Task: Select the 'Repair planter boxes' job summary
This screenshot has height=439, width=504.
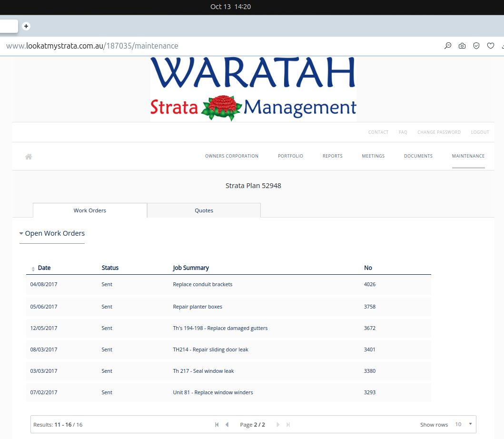Action: (x=198, y=307)
